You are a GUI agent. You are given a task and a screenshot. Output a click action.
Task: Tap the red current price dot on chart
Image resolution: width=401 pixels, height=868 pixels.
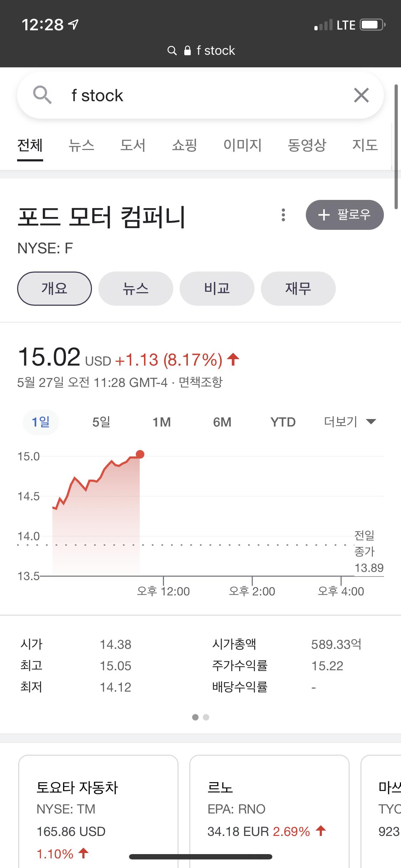point(140,454)
